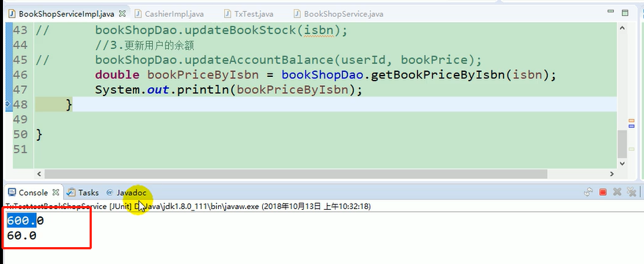This screenshot has height=264, width=644.
Task: Select the Console view tab
Action: [x=33, y=192]
